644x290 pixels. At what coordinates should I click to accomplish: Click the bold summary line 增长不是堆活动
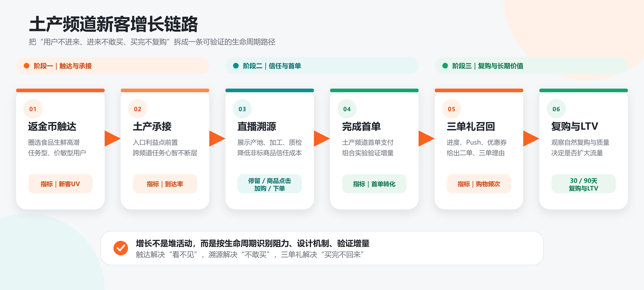click(253, 243)
